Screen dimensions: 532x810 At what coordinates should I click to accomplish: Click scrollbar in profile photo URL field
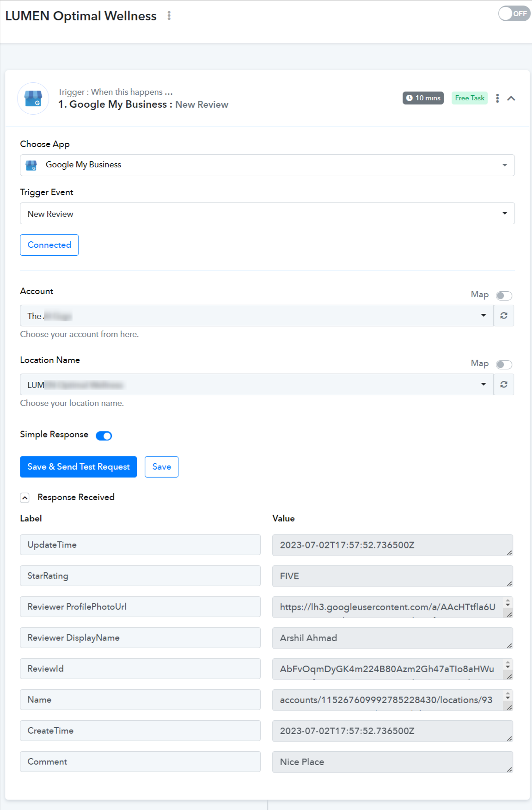point(508,603)
